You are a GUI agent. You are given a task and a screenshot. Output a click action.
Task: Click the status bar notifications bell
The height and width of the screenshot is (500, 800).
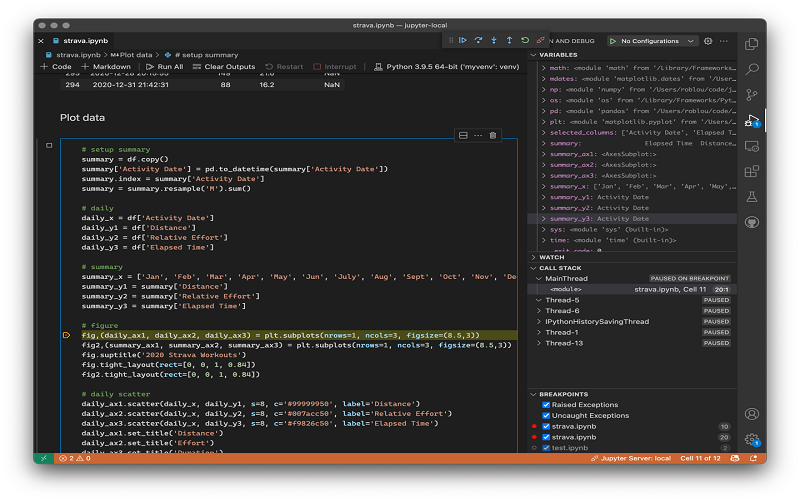click(x=753, y=458)
